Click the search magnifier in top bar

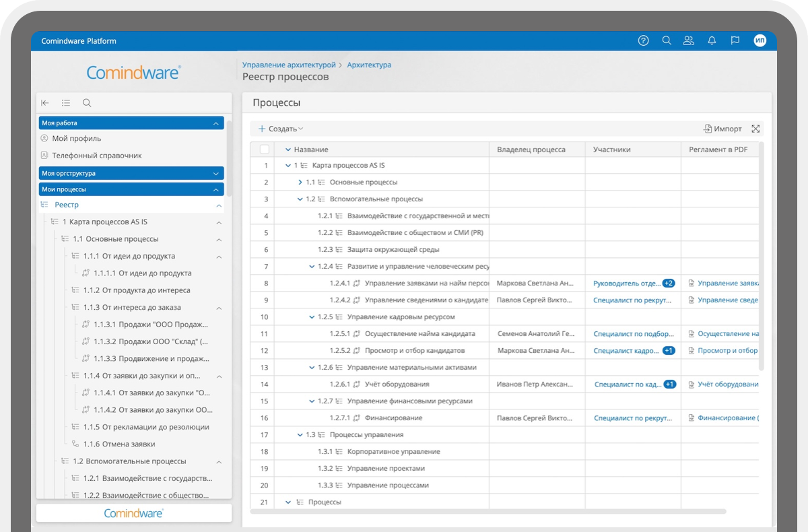[667, 40]
